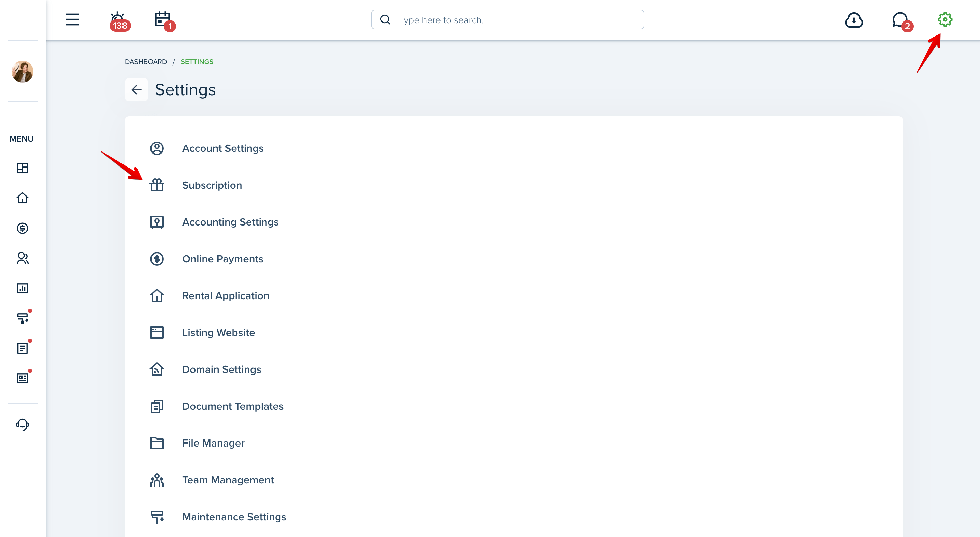Screen dimensions: 980x537
Task: Open the dashboard grid icon in sidebar
Action: coord(23,168)
